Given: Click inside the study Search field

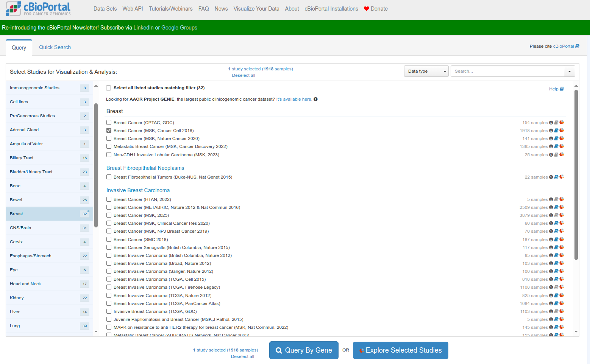Looking at the screenshot, I should coord(507,71).
